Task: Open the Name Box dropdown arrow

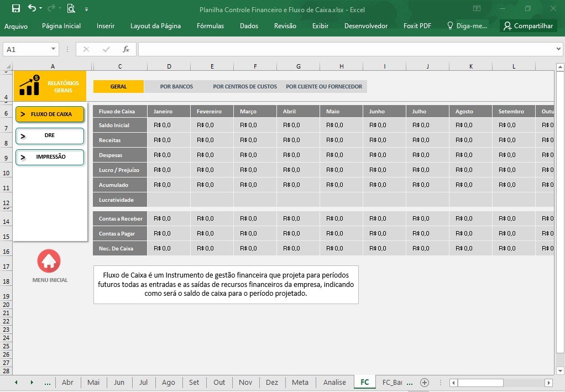Action: (53, 49)
